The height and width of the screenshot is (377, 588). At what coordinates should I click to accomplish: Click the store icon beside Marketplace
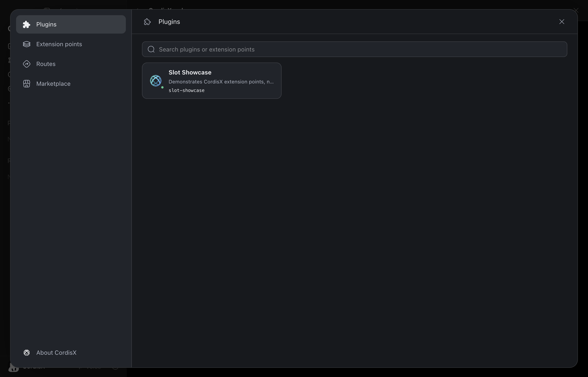[x=26, y=84]
